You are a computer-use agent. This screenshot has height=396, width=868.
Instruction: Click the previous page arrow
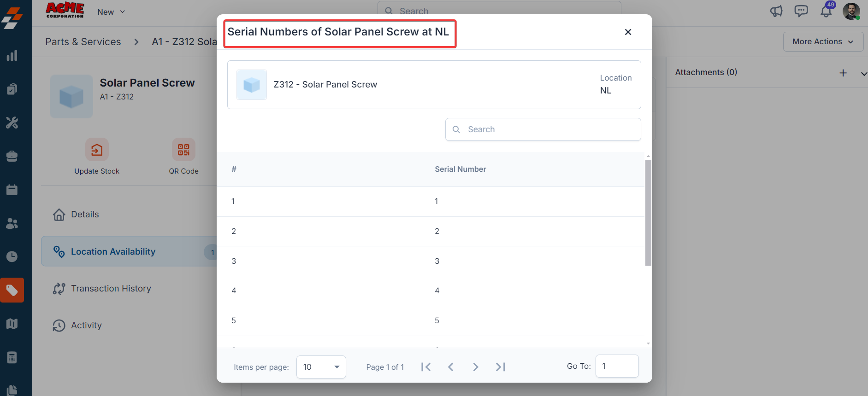point(451,367)
